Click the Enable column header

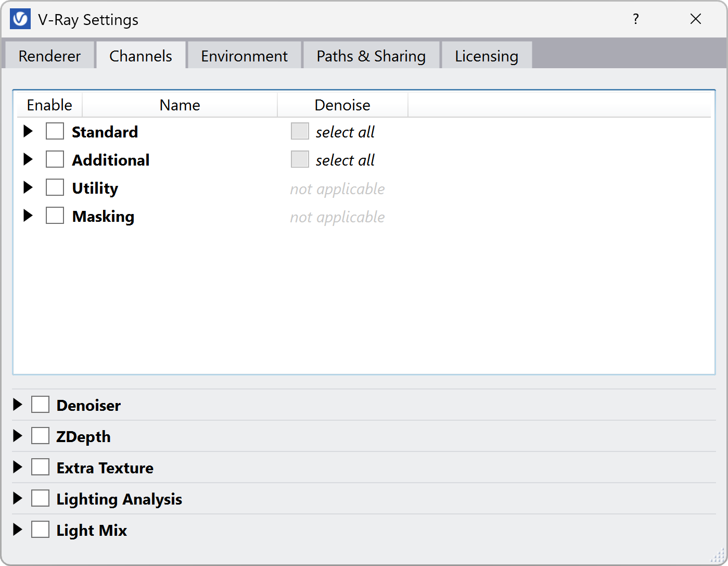coord(49,105)
